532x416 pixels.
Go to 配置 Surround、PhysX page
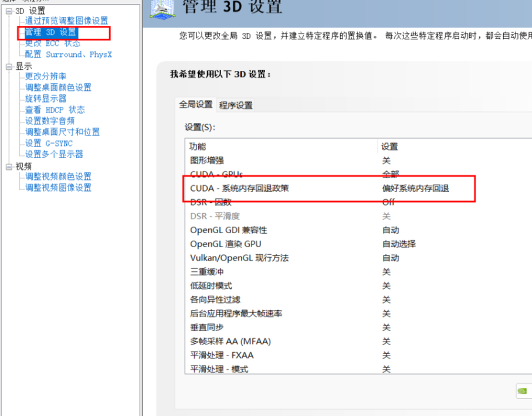68,54
